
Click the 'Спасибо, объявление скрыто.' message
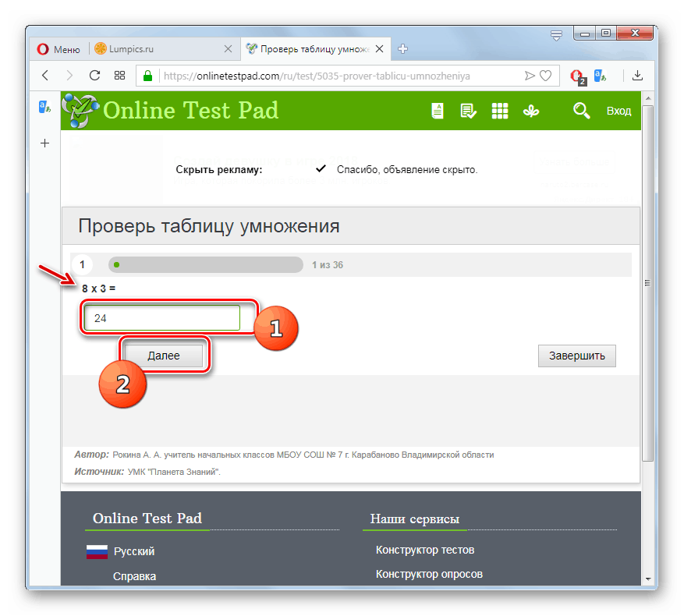click(407, 170)
